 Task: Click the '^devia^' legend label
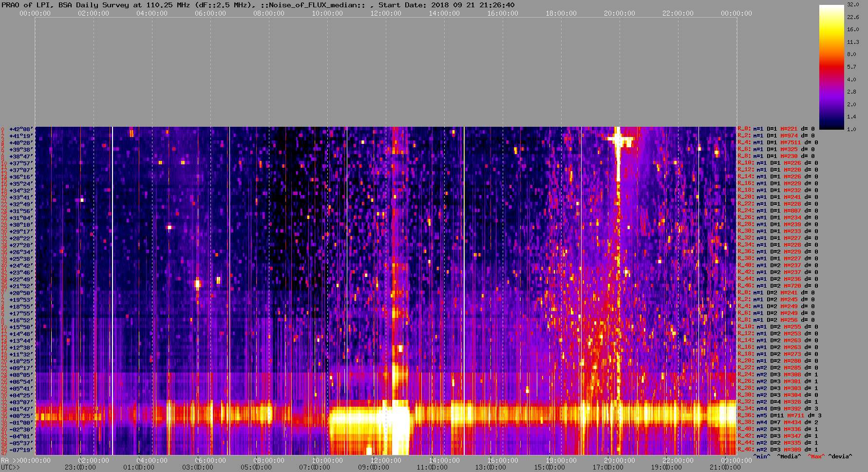click(840, 456)
